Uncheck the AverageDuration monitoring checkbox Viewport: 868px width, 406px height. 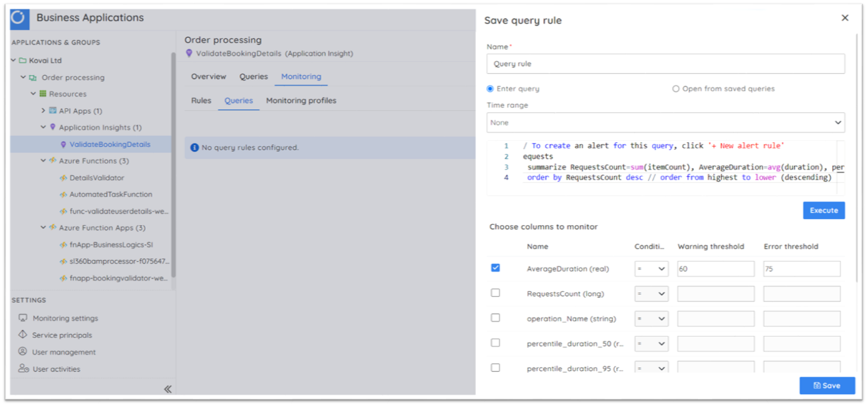(496, 268)
